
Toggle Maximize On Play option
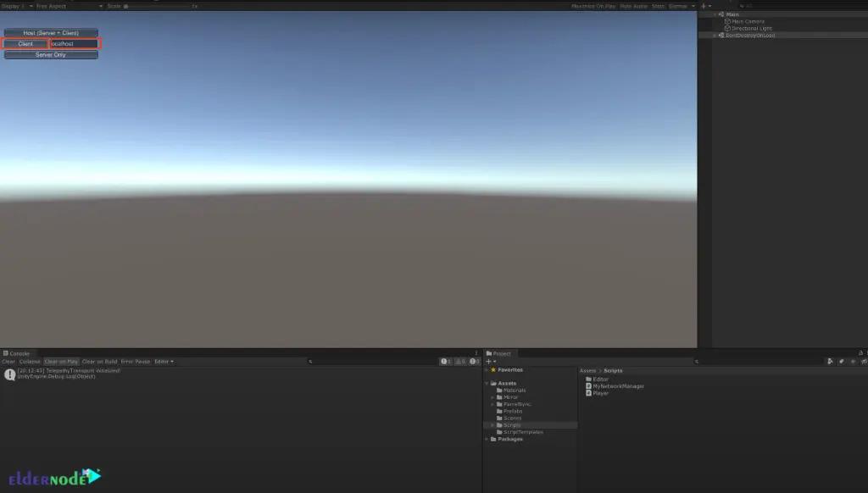click(594, 6)
